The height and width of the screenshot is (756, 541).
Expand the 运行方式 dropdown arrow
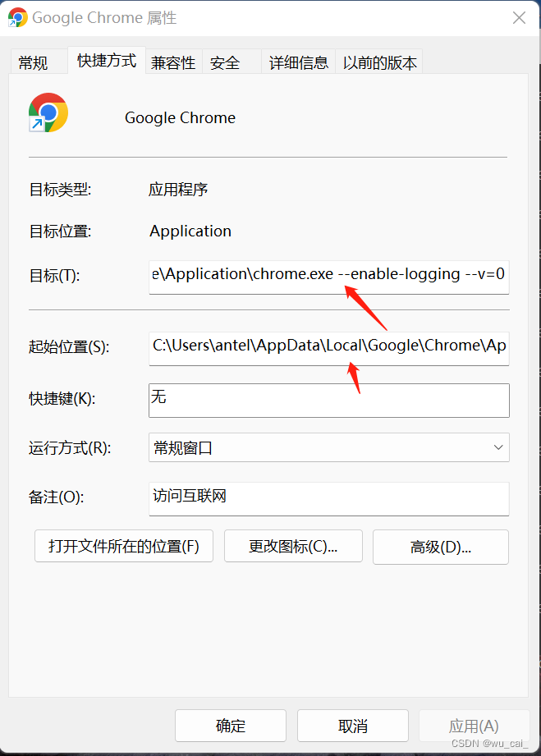click(498, 447)
